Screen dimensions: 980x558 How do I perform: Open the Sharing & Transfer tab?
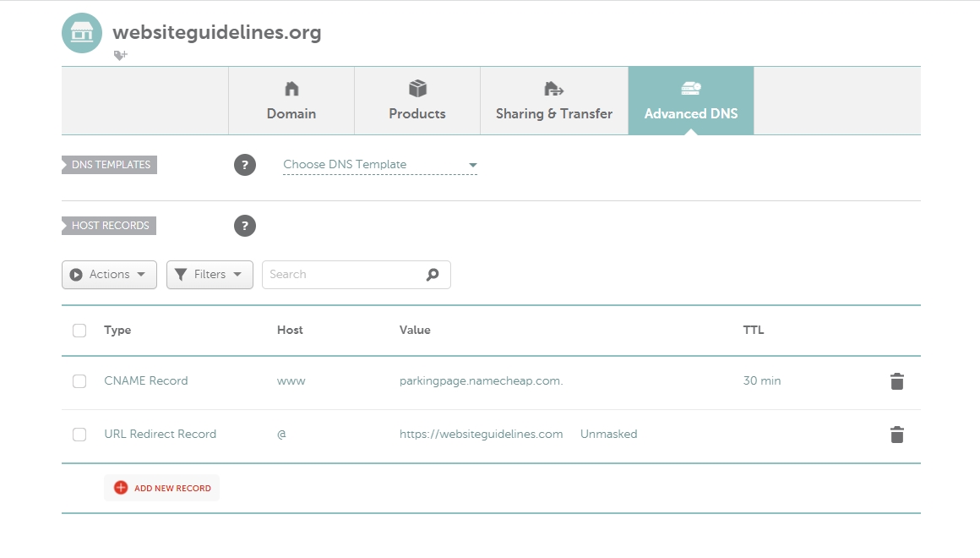click(x=553, y=101)
